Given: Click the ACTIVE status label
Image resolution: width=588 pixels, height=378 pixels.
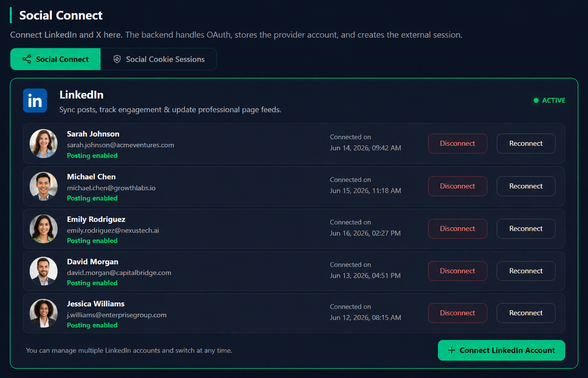Looking at the screenshot, I should [553, 100].
